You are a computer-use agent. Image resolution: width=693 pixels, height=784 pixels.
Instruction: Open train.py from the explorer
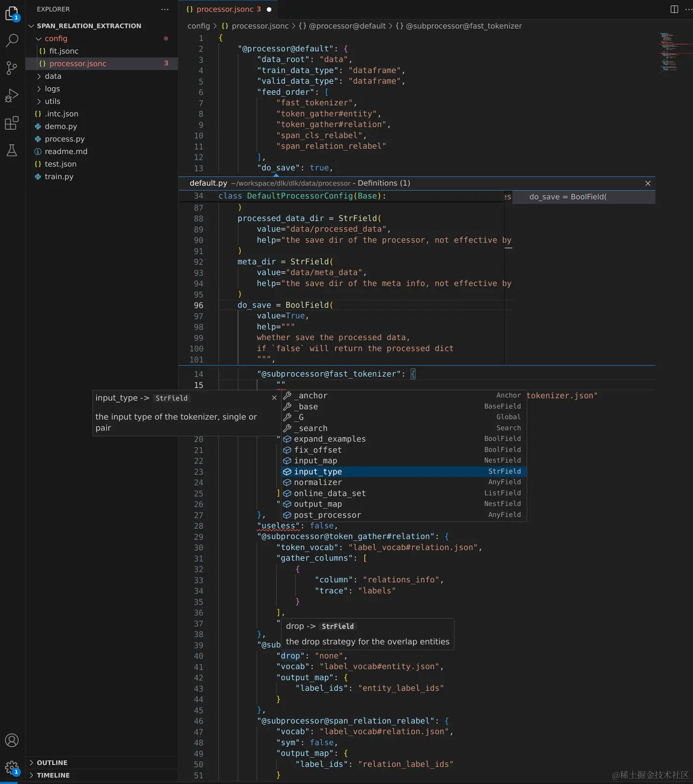click(102, 176)
